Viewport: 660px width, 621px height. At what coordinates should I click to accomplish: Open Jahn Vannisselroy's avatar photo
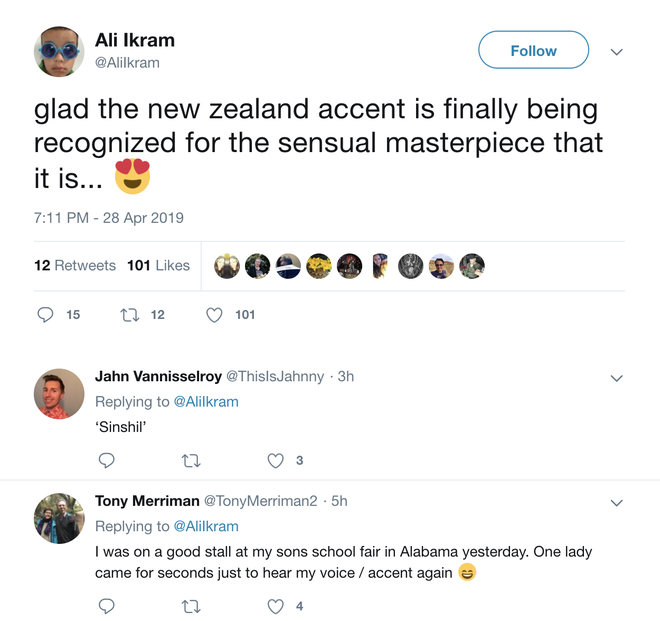pos(59,394)
